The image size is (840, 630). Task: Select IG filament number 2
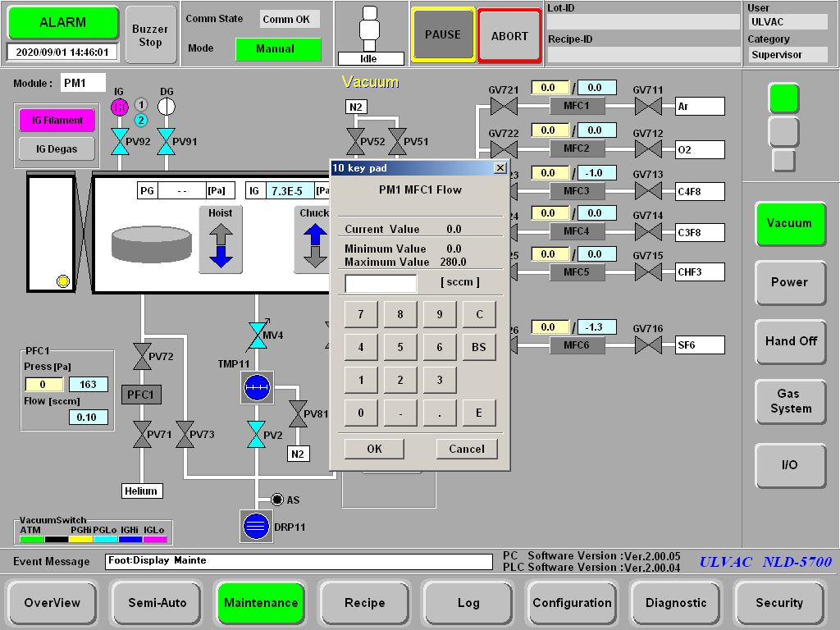click(x=141, y=120)
